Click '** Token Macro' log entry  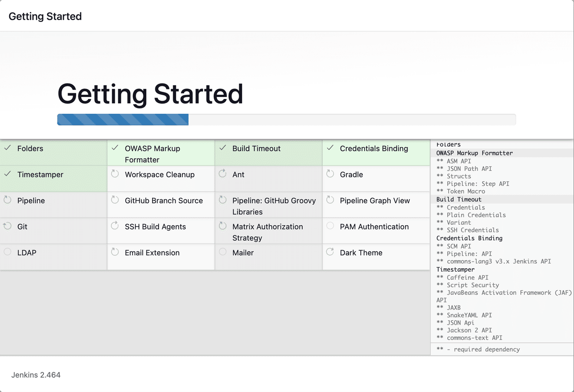point(461,191)
